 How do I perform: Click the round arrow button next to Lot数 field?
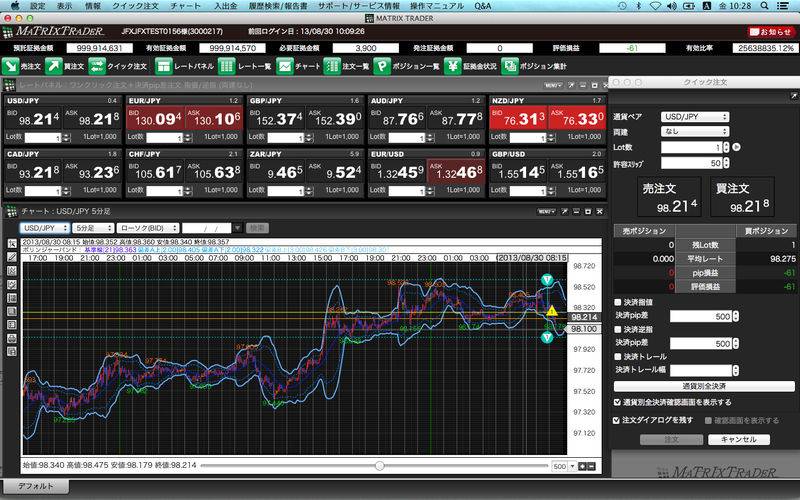click(736, 147)
